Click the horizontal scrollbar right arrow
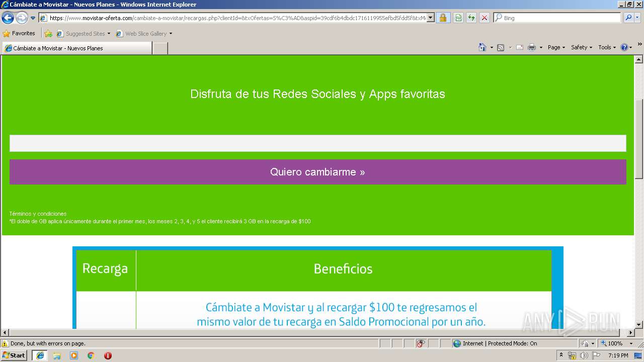Viewport: 644px width, 362px height. (x=631, y=333)
